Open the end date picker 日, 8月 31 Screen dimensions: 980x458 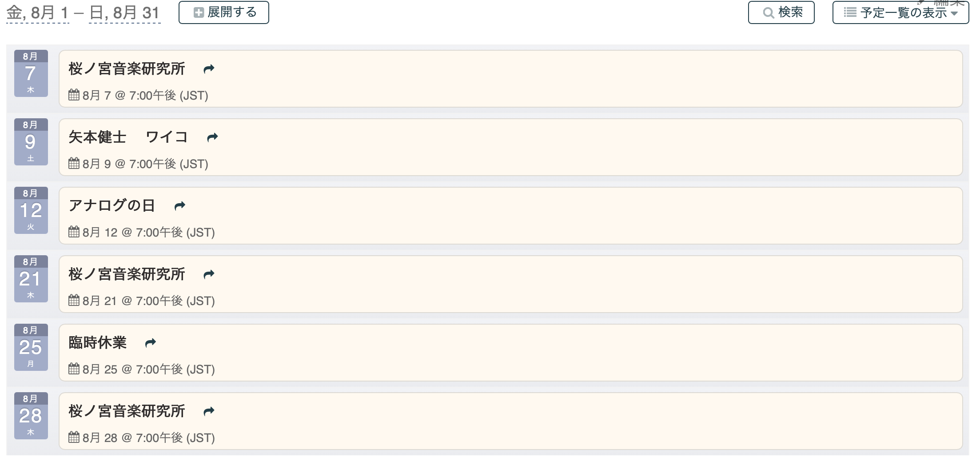click(124, 12)
